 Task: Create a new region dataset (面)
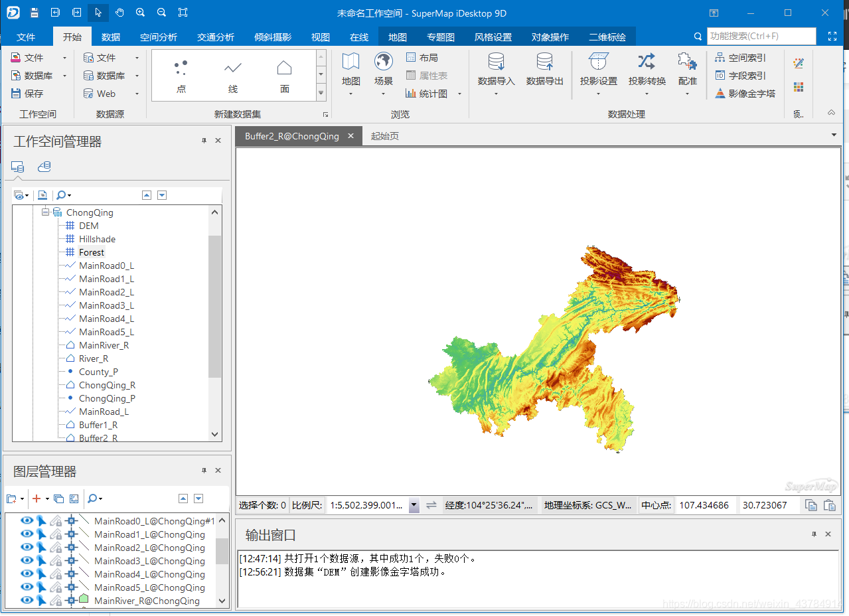[285, 76]
